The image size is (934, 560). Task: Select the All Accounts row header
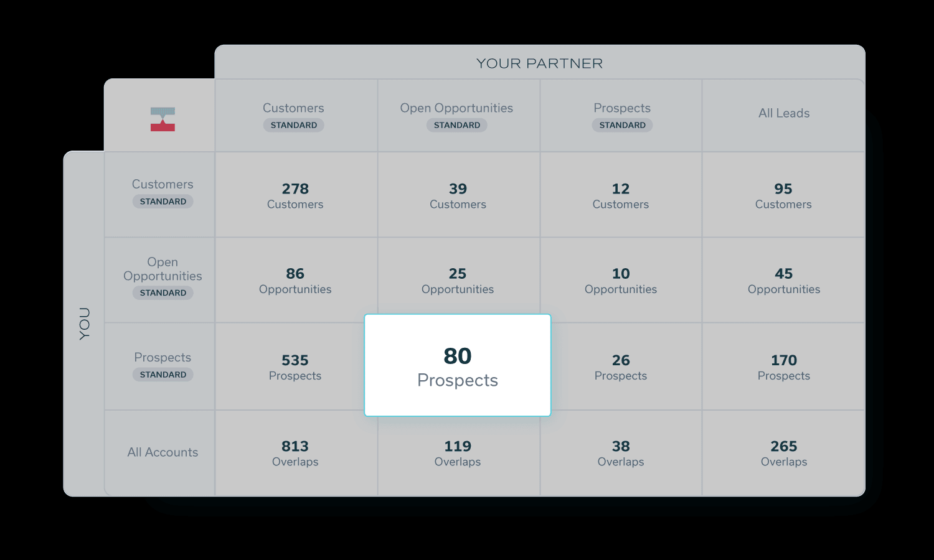(x=163, y=452)
